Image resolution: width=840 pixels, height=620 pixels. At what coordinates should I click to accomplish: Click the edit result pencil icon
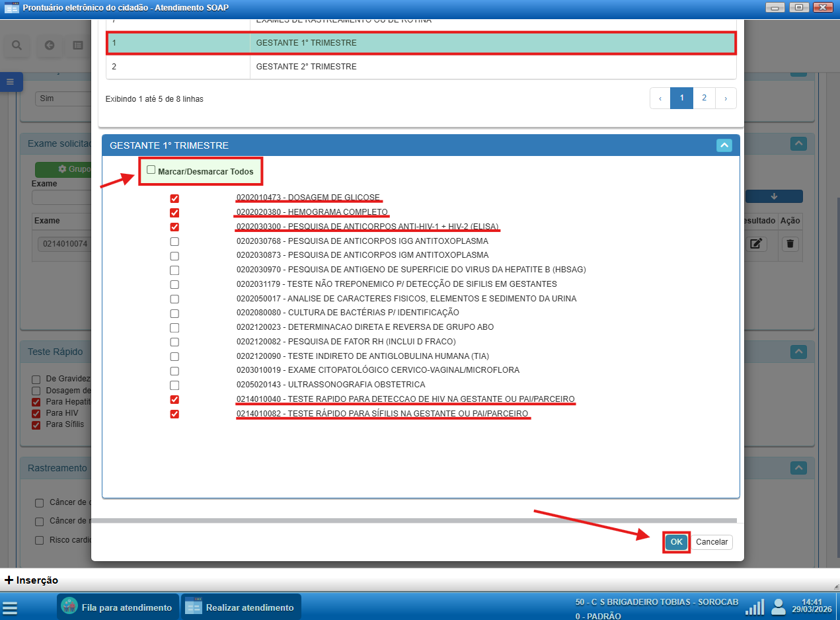pos(757,243)
